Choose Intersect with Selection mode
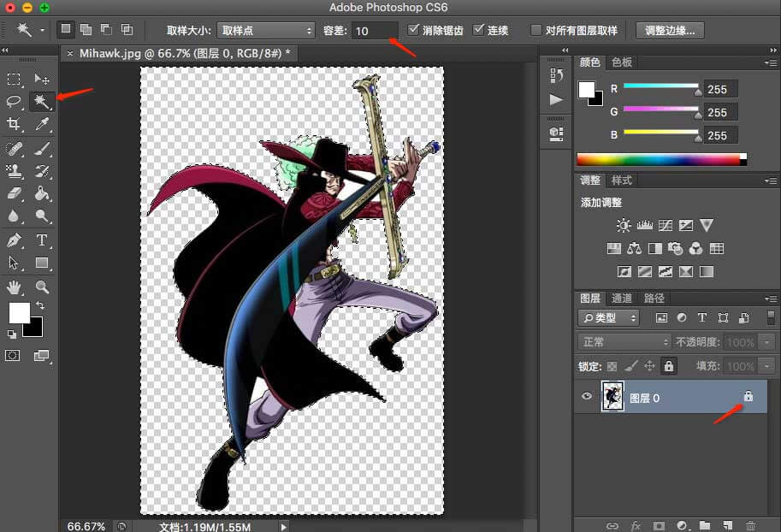The image size is (781, 532). click(x=127, y=29)
